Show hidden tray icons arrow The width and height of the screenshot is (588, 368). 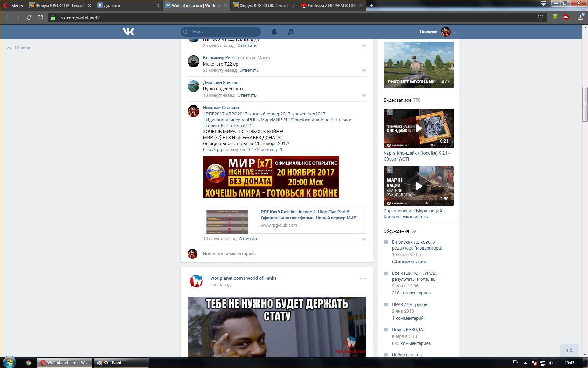click(525, 363)
